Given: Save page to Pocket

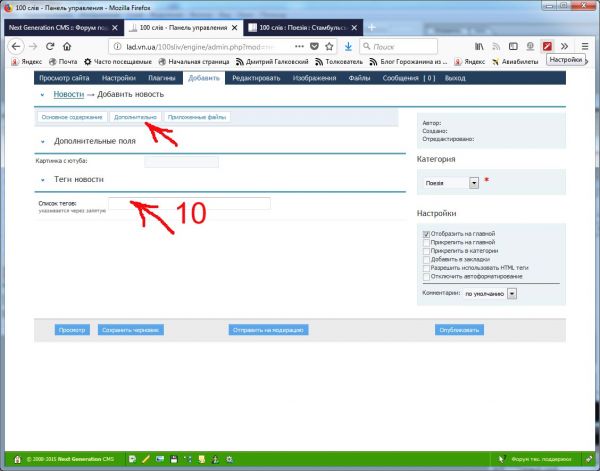Looking at the screenshot, I should point(314,47).
